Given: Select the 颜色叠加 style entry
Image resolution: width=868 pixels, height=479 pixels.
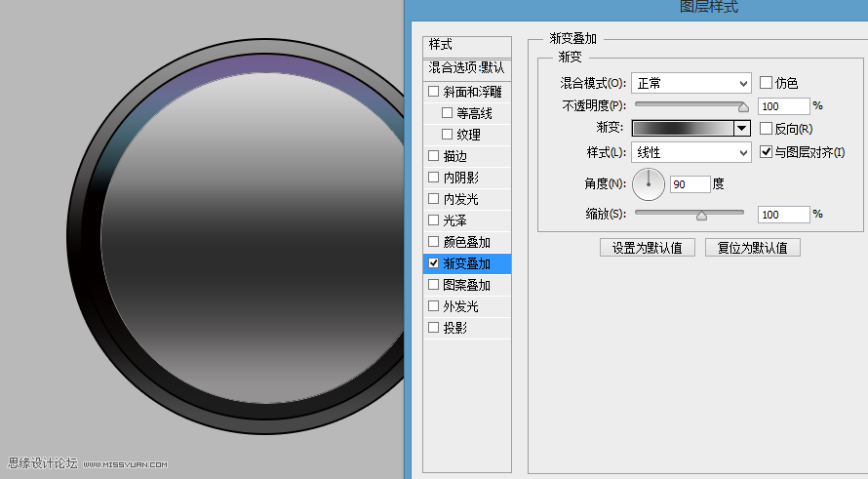Looking at the screenshot, I should pos(466,242).
